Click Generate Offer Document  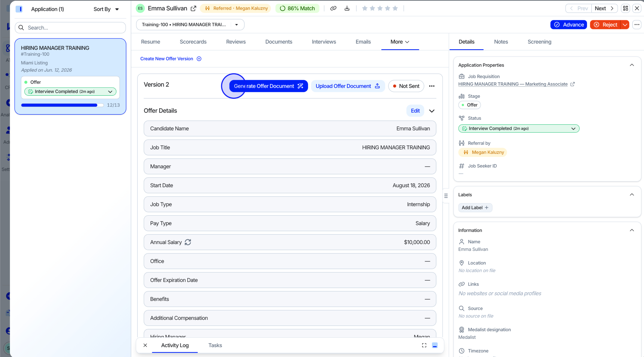tap(268, 86)
